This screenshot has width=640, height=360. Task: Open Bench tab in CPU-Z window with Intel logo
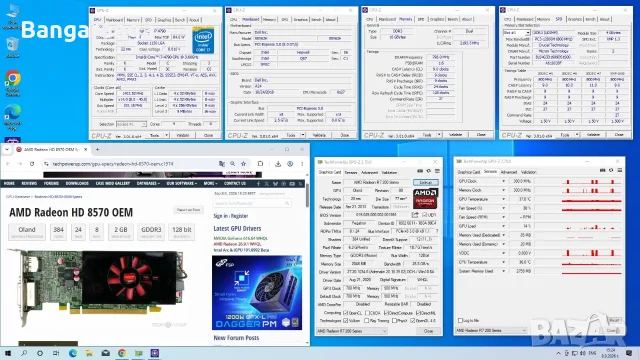pyautogui.click(x=180, y=20)
